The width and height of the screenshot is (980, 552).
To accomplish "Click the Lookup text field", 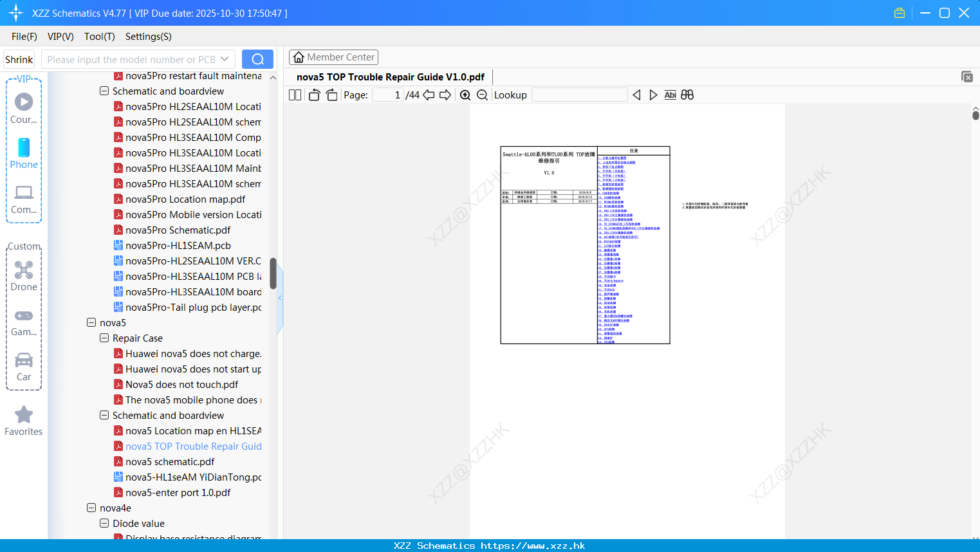I will point(580,95).
